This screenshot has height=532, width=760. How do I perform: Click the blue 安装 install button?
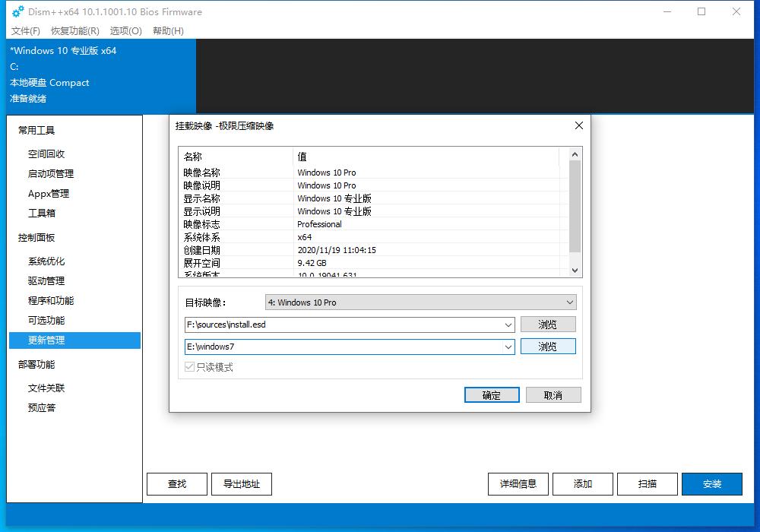pos(711,483)
